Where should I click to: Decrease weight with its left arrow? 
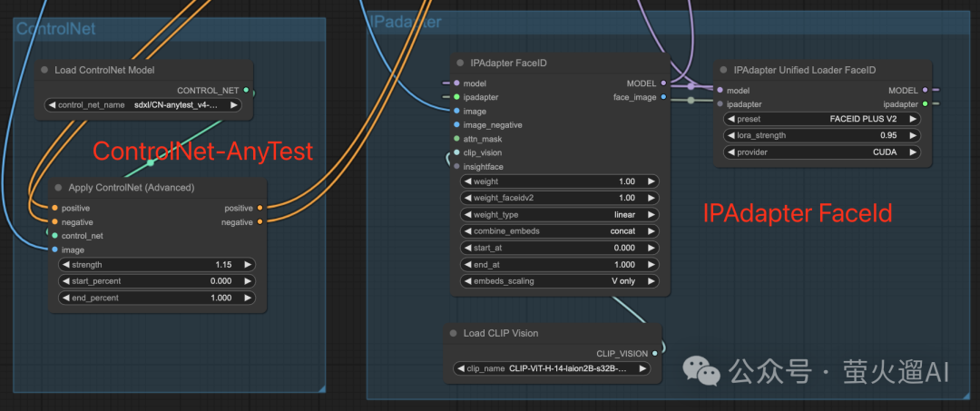(x=467, y=181)
